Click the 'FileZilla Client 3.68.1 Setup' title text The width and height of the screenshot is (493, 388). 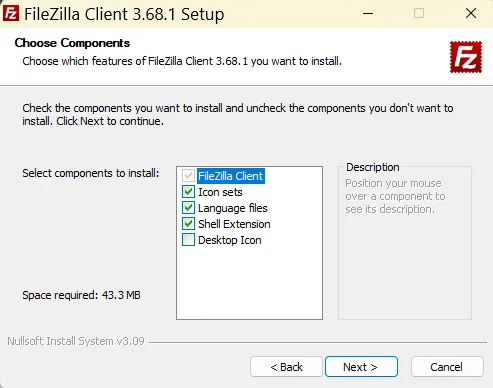pyautogui.click(x=124, y=14)
